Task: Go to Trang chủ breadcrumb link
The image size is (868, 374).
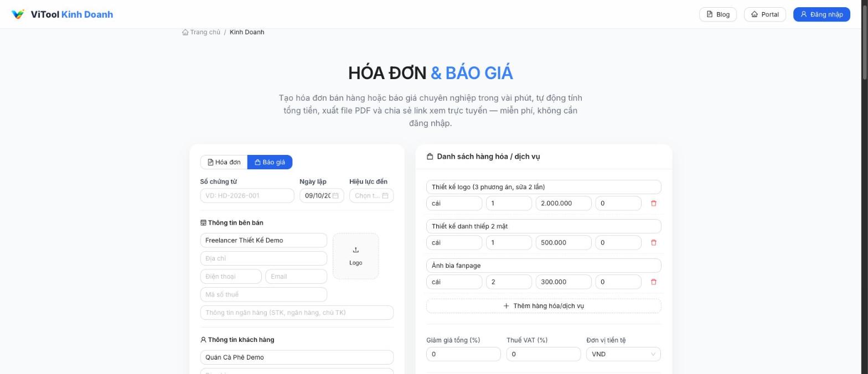Action: [201, 32]
